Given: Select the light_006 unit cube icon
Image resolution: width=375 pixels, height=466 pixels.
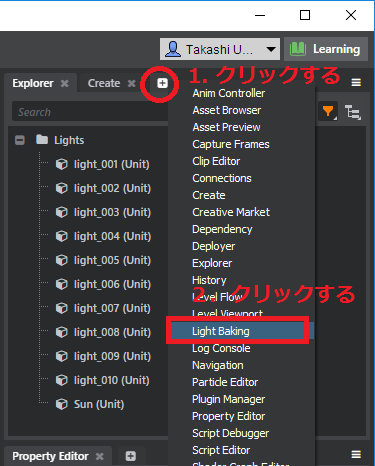Looking at the screenshot, I should point(62,284).
